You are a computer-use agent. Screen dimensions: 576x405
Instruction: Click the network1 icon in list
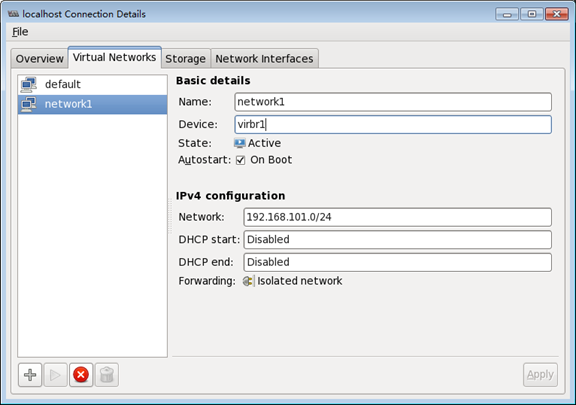pyautogui.click(x=29, y=104)
